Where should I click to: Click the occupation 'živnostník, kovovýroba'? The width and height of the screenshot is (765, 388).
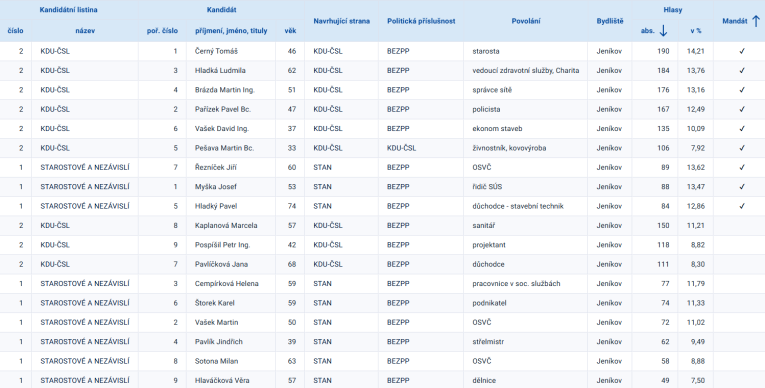click(509, 148)
